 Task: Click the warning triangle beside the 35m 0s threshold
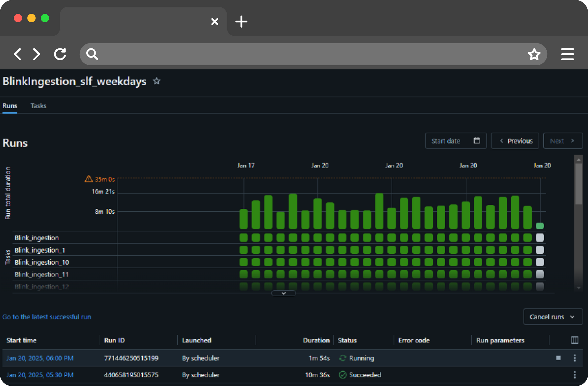[89, 179]
